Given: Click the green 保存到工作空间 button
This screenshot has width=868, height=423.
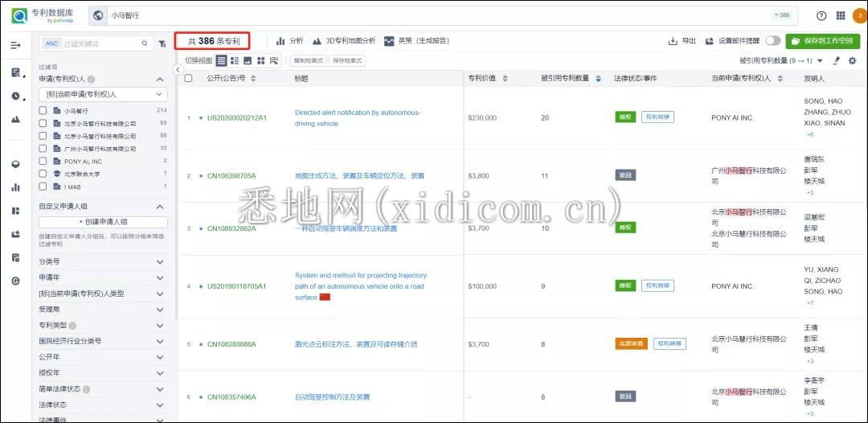Looking at the screenshot, I should pos(822,41).
